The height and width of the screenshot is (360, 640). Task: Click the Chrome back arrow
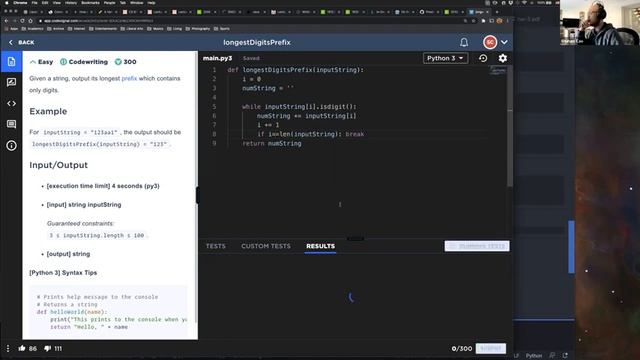(x=7, y=20)
